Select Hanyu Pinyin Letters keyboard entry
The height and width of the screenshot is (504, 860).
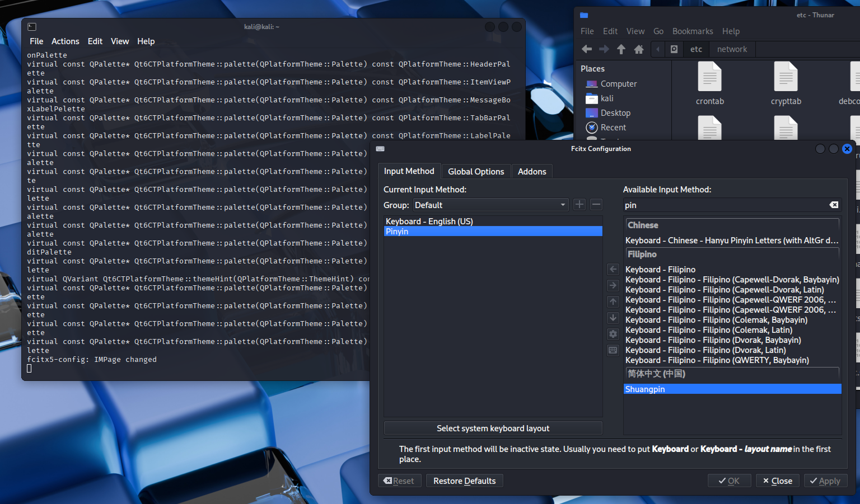coord(732,241)
